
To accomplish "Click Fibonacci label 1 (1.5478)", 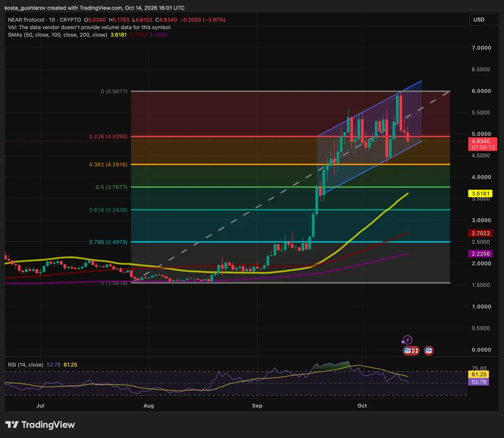I will [x=114, y=283].
